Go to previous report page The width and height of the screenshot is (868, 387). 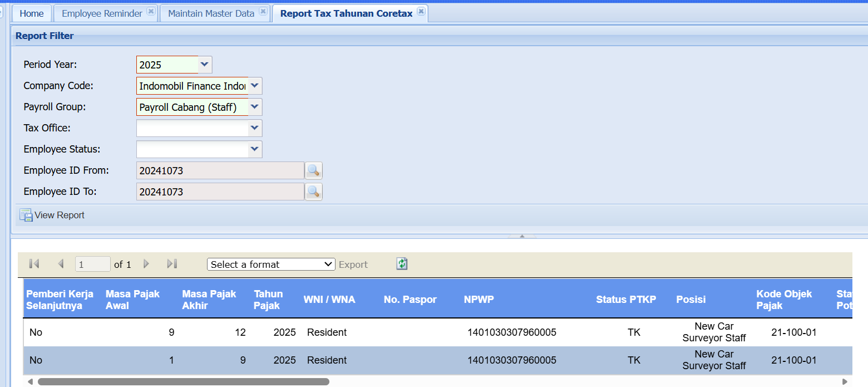(x=61, y=264)
